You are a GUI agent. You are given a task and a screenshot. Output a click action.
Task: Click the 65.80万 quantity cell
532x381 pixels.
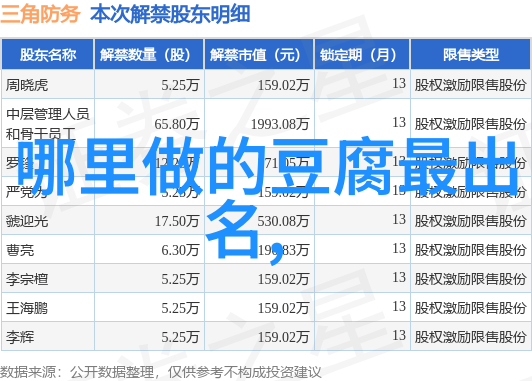point(176,124)
